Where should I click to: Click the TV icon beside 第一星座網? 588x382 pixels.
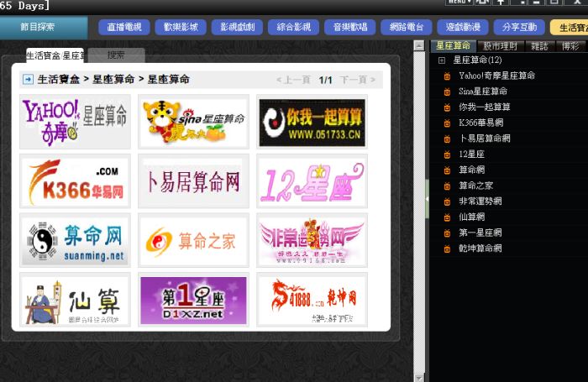coord(447,233)
